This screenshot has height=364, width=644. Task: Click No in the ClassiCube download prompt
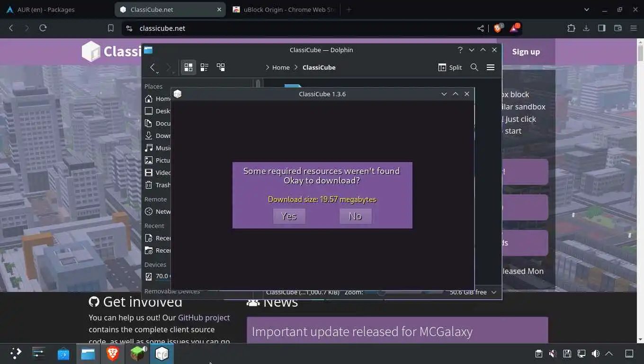[355, 216]
